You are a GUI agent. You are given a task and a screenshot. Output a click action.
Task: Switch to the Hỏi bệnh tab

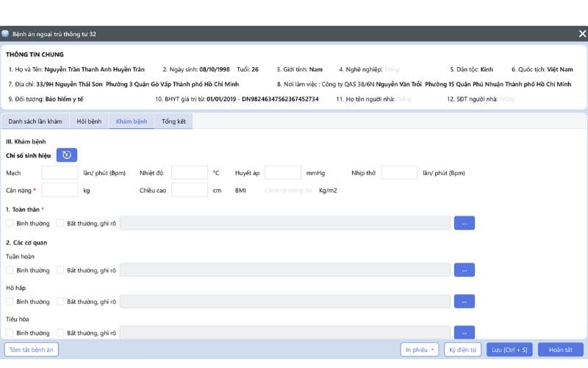click(89, 121)
